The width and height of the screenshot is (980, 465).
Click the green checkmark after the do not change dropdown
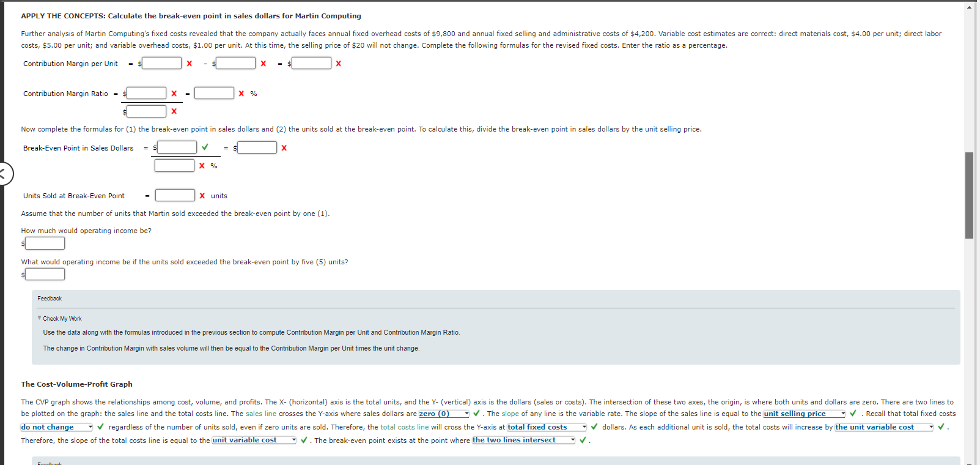(100, 427)
